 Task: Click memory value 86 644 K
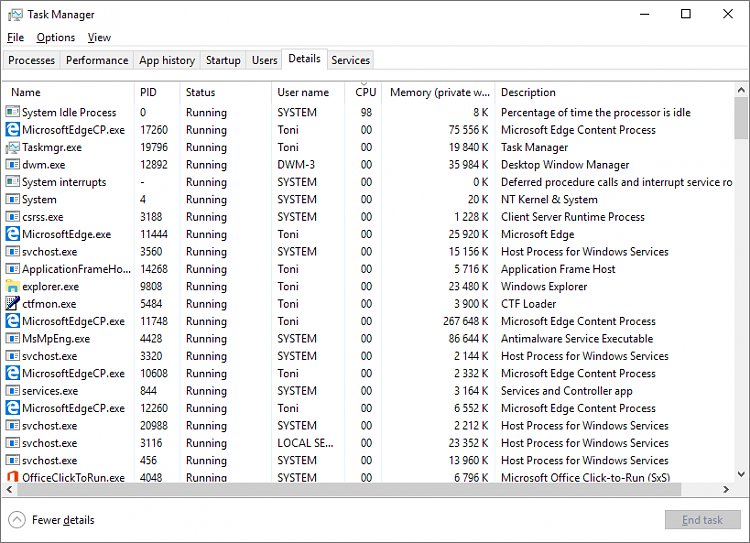pos(468,339)
